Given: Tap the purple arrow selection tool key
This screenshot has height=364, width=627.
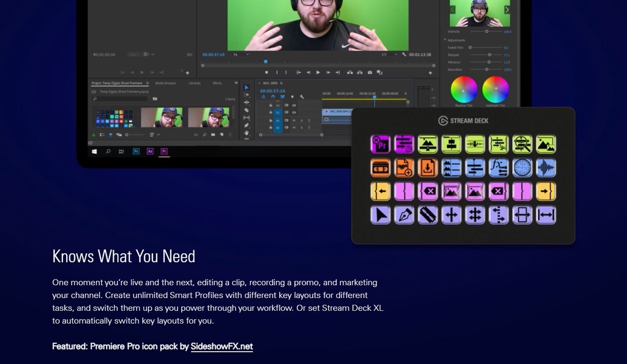Looking at the screenshot, I should pos(380,215).
